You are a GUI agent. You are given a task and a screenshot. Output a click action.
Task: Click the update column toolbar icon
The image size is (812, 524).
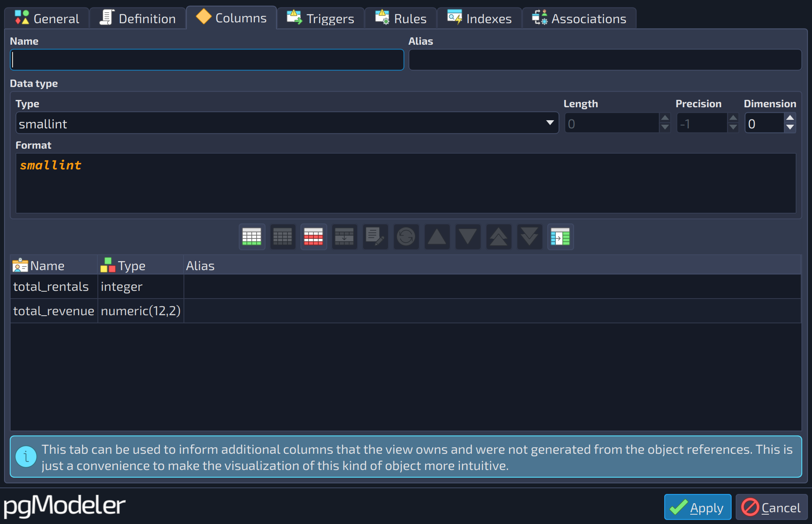coord(344,237)
